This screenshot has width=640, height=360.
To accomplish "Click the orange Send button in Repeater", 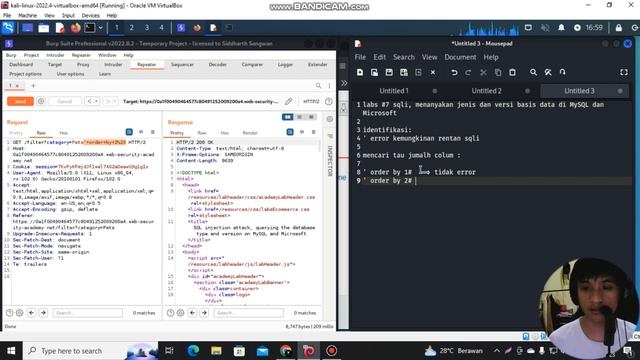I will 20,101.
